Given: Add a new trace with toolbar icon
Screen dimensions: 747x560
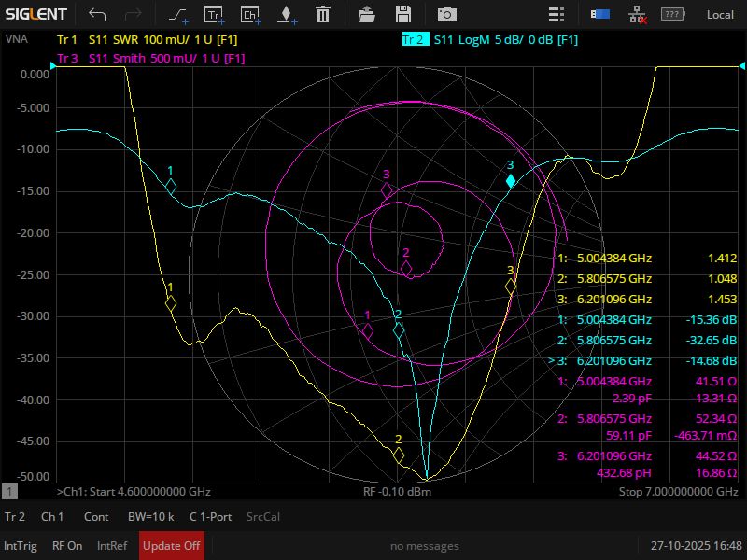Looking at the screenshot, I should click(177, 14).
